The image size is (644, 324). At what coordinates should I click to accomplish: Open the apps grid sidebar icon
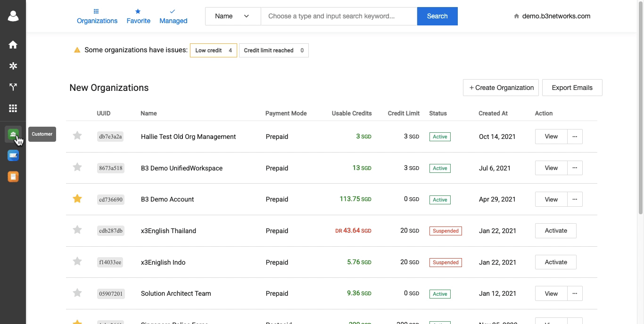point(13,108)
